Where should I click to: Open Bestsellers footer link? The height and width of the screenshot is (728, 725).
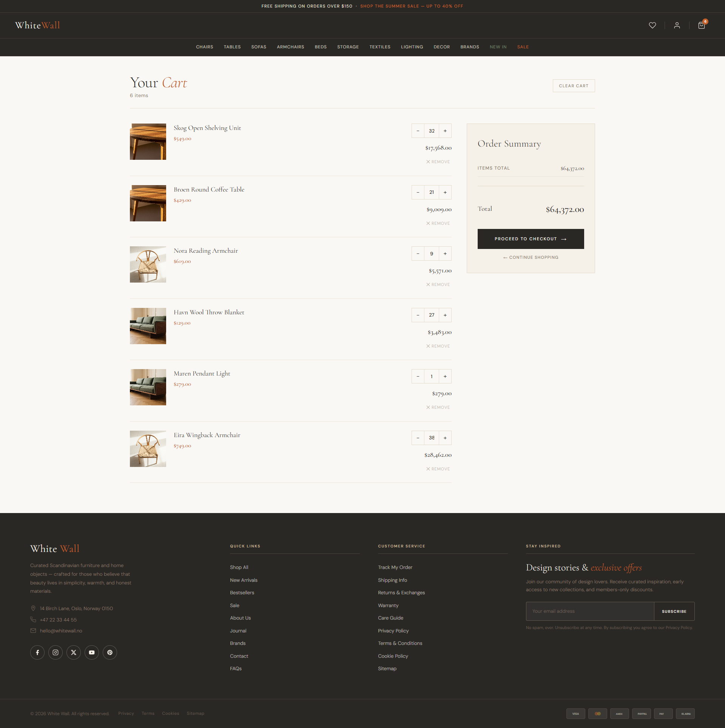[242, 593]
